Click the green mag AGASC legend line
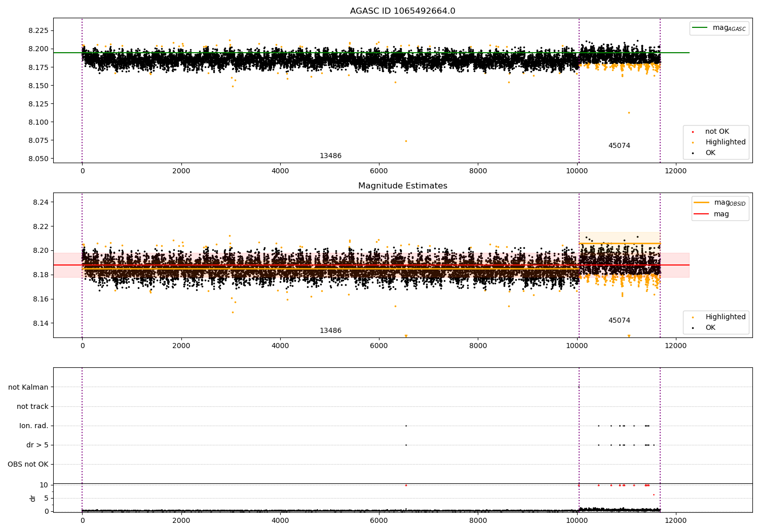The image size is (760, 532). click(701, 28)
